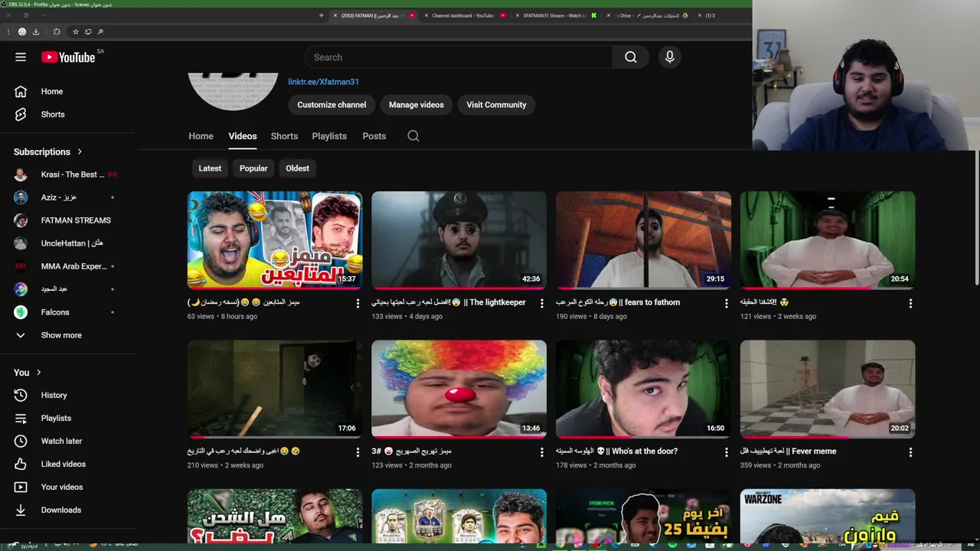This screenshot has width=980, height=551.
Task: Filter videos by Latest
Action: (210, 168)
